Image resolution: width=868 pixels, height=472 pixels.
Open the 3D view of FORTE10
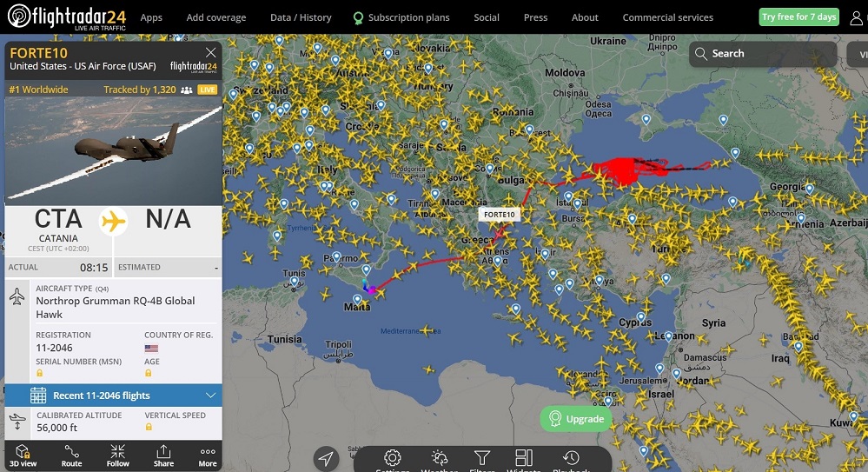[x=23, y=455]
